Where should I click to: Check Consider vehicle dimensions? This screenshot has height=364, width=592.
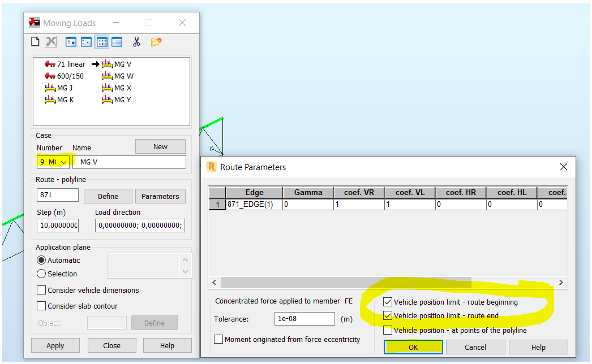41,290
